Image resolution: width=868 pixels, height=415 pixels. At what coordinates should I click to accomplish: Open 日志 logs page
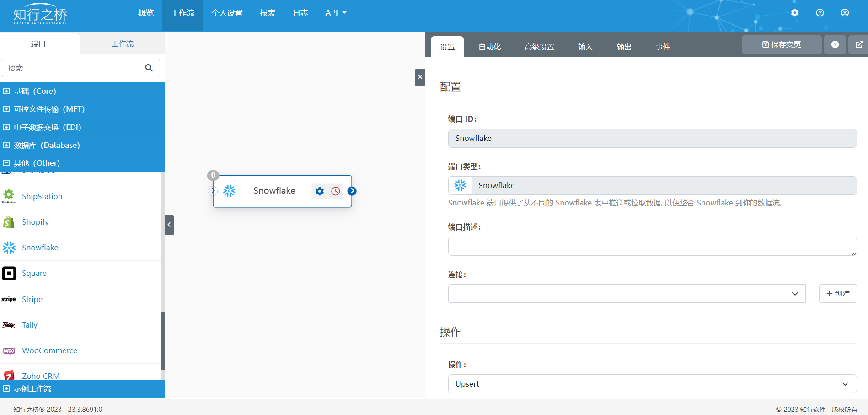pos(300,13)
